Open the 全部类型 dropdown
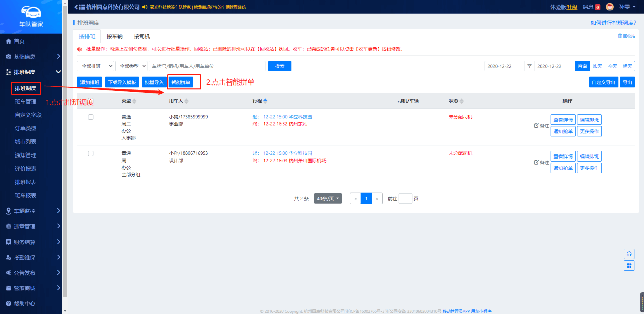 tap(131, 66)
